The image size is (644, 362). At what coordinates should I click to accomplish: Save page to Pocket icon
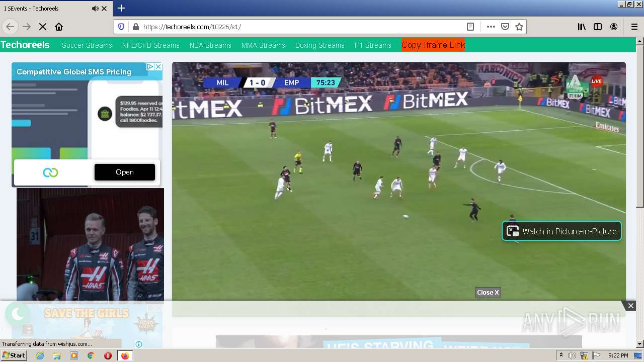pyautogui.click(x=505, y=27)
